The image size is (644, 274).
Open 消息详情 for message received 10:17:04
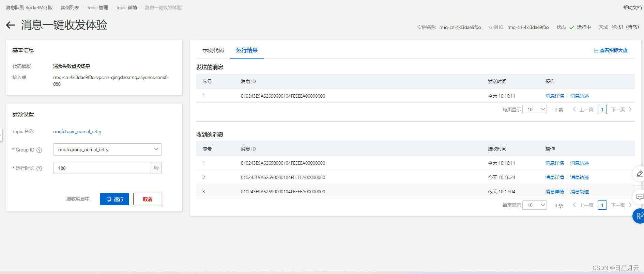point(555,192)
